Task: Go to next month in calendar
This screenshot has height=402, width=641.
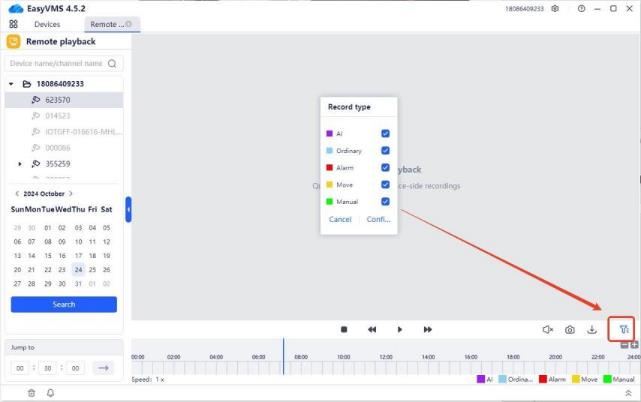Action: pyautogui.click(x=71, y=193)
